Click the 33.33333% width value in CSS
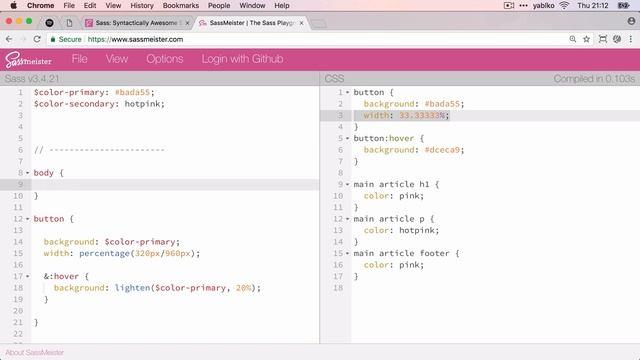The image size is (640, 360). (422, 116)
